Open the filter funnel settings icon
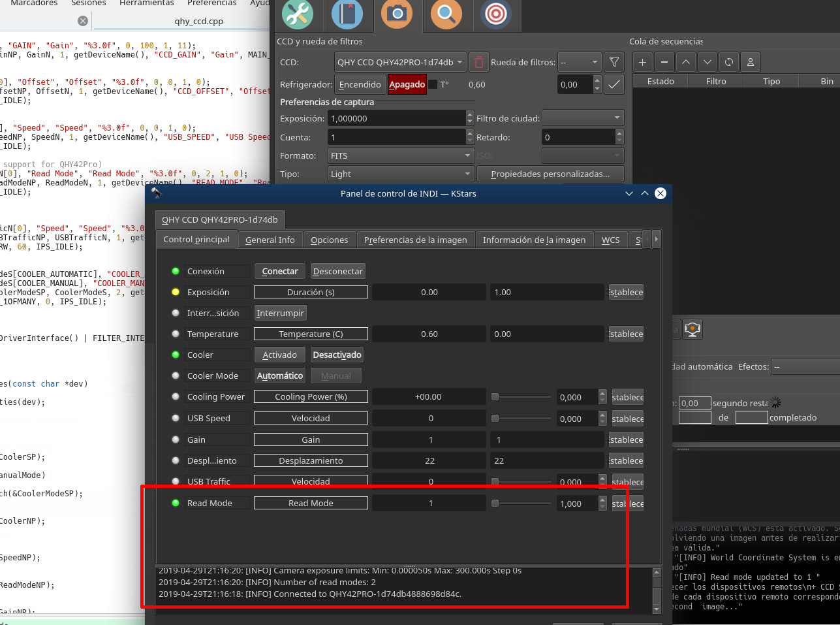This screenshot has height=625, width=840. [614, 62]
